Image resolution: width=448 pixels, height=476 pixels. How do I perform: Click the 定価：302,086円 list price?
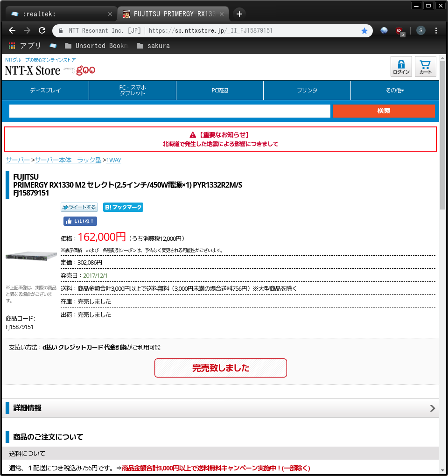(81, 263)
